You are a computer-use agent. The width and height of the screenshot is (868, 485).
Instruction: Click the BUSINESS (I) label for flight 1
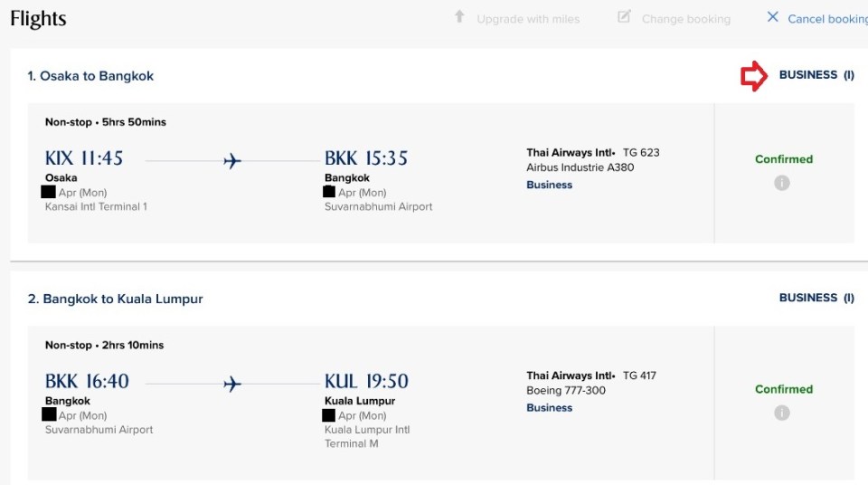(816, 75)
